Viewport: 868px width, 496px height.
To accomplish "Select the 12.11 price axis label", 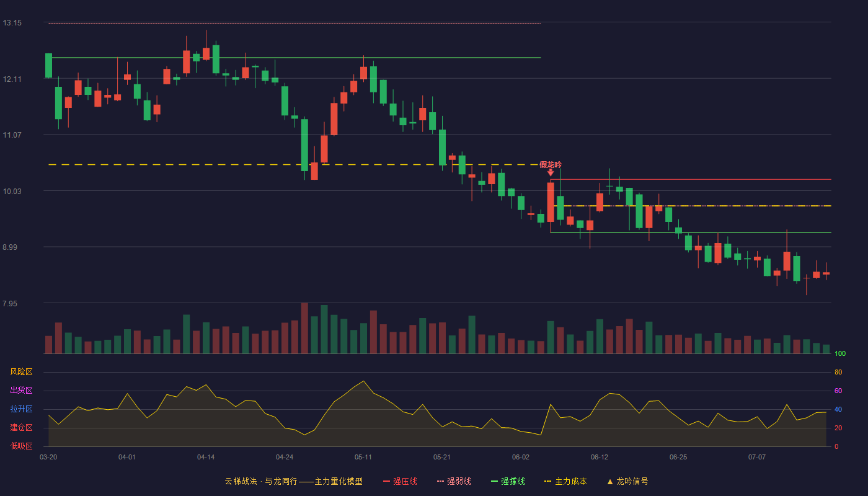I will (x=12, y=79).
